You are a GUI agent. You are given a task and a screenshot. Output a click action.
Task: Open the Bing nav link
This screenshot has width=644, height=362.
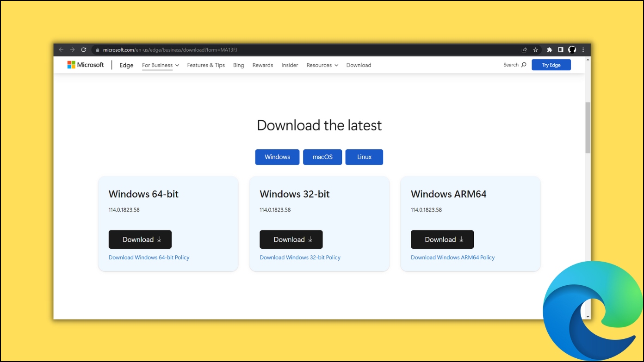pos(239,65)
